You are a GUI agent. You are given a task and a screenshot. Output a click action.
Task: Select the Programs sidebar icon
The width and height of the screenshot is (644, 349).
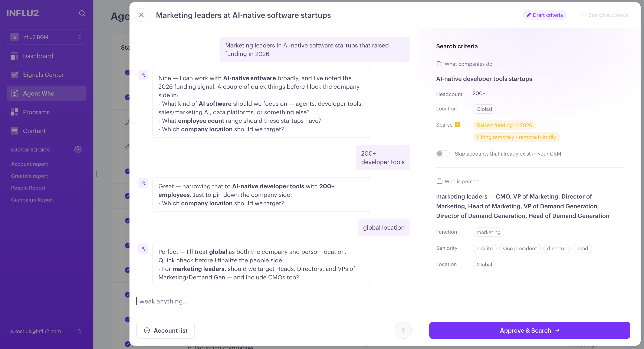pos(14,112)
